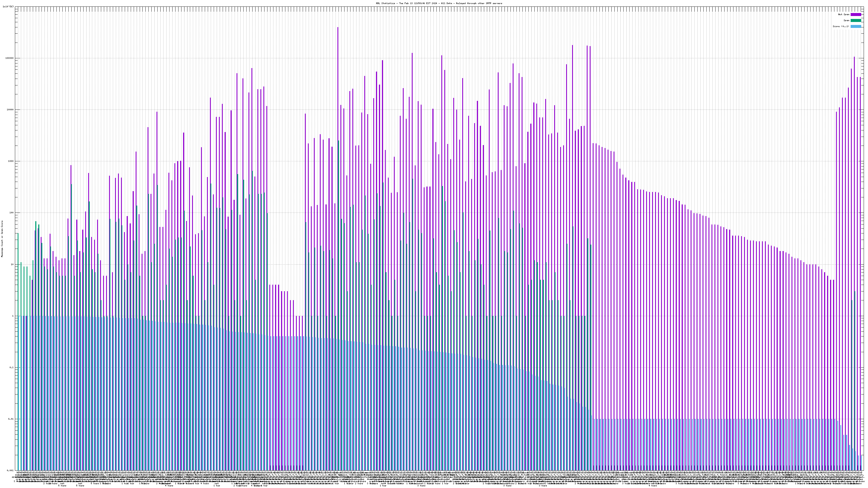
Task: Select the 'Not Spam' legend label
Action: [x=844, y=14]
